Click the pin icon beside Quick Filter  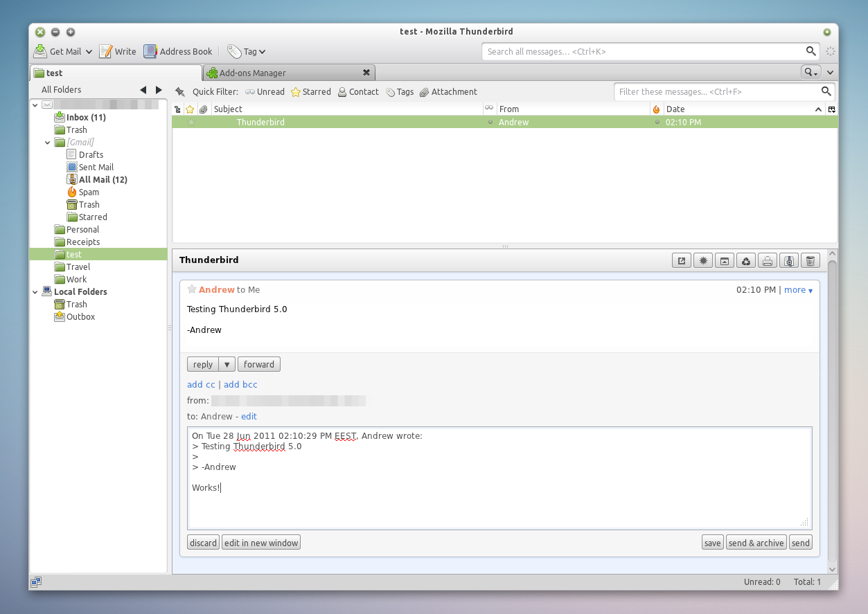pyautogui.click(x=180, y=92)
